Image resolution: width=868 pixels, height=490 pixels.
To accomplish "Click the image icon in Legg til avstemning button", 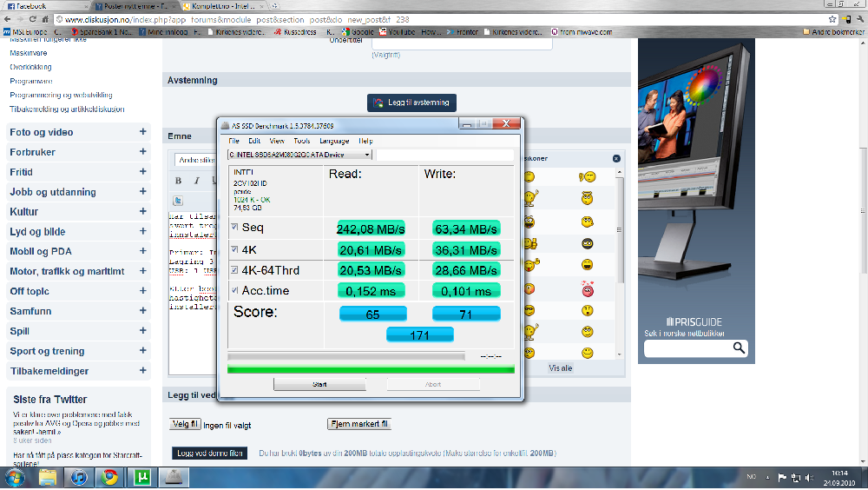I will pyautogui.click(x=378, y=103).
